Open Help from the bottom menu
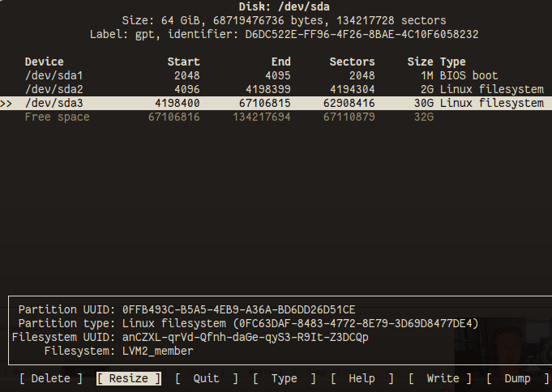The width and height of the screenshot is (552, 392). (x=362, y=378)
